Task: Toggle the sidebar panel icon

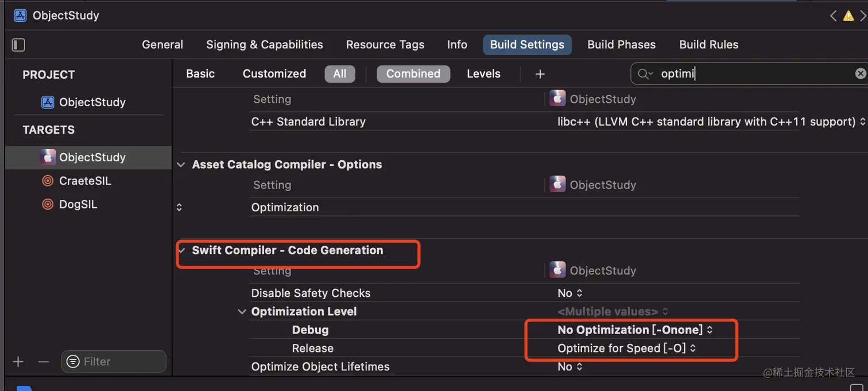Action: [18, 45]
